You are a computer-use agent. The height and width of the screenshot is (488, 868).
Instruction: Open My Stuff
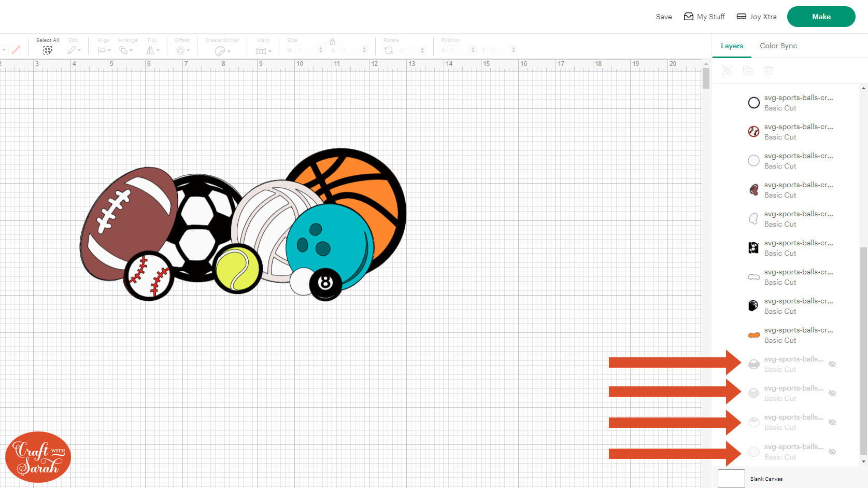point(704,17)
